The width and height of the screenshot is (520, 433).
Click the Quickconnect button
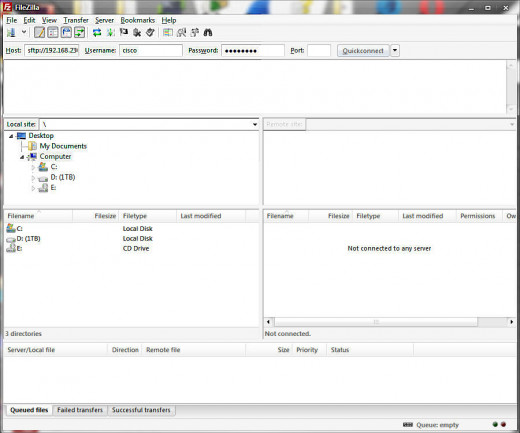point(363,51)
